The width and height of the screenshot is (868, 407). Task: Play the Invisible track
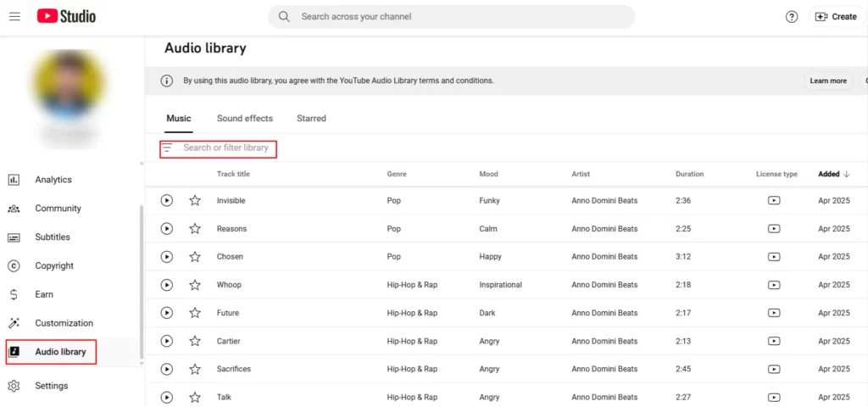pyautogui.click(x=167, y=200)
